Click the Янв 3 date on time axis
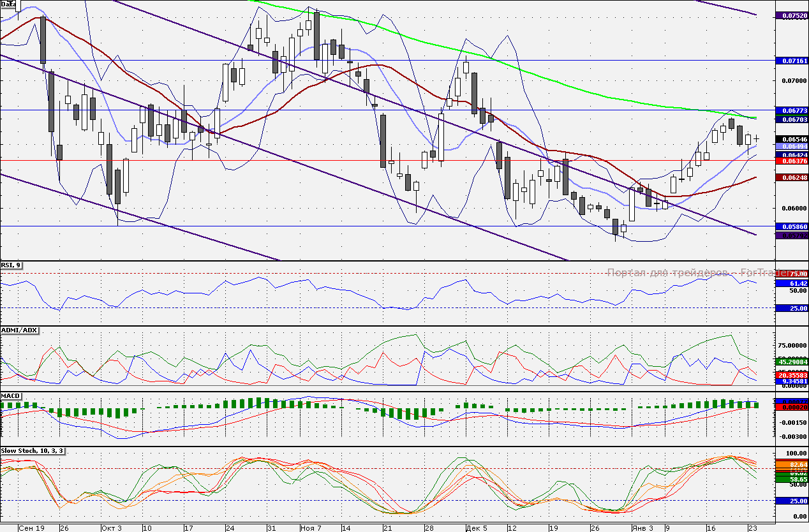The height and width of the screenshot is (532, 809). [642, 528]
